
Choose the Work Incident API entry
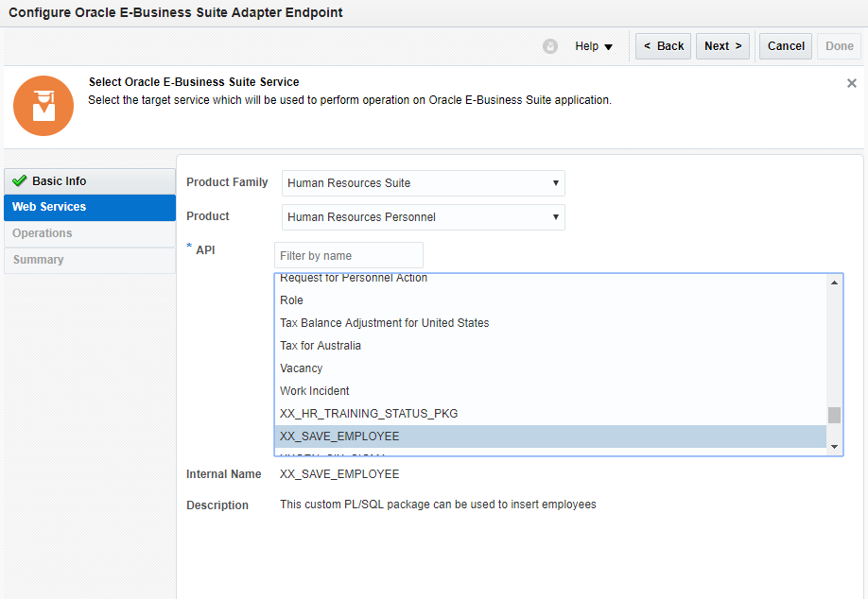coord(315,391)
